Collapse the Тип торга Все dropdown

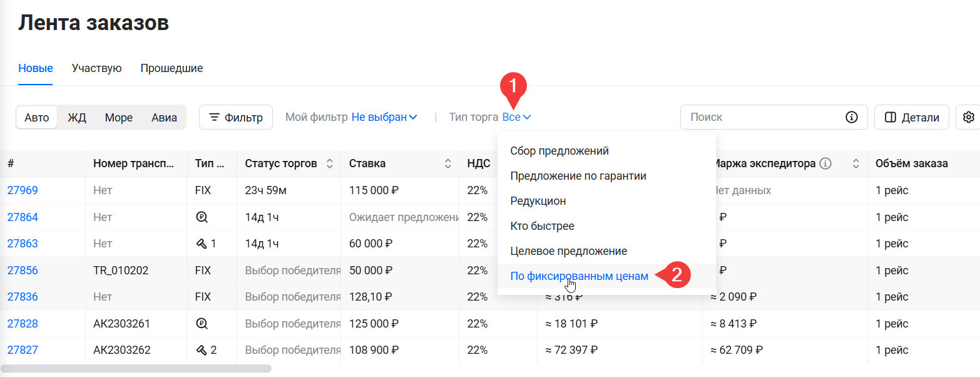pyautogui.click(x=516, y=117)
